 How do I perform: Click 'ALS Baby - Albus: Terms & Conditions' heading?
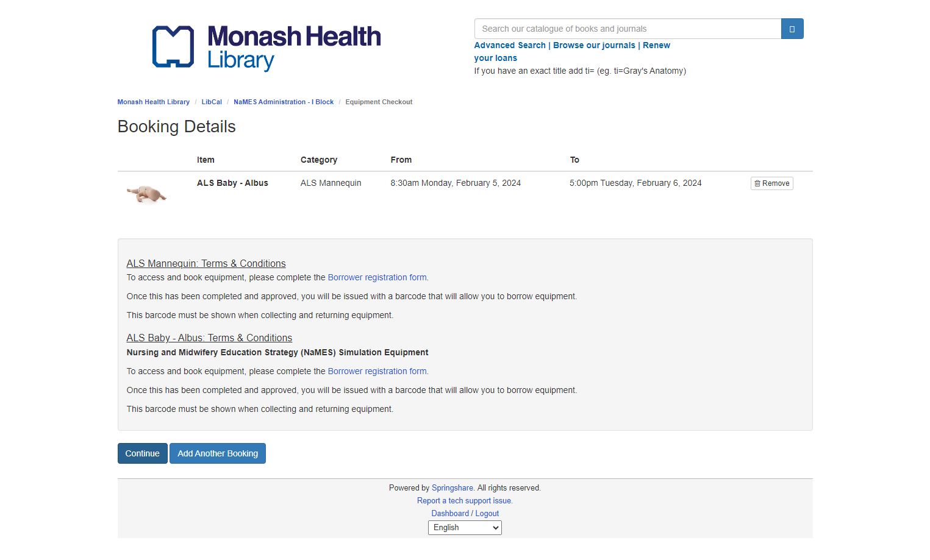tap(209, 338)
